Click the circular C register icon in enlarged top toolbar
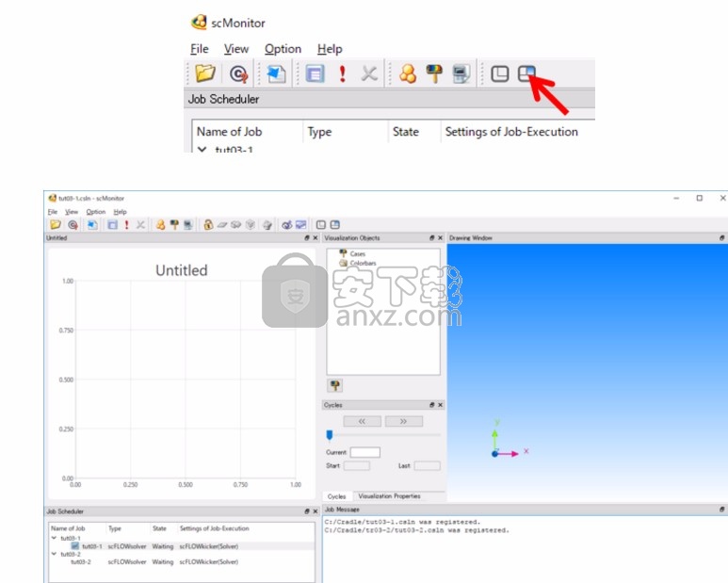The width and height of the screenshot is (728, 583). 238,73
